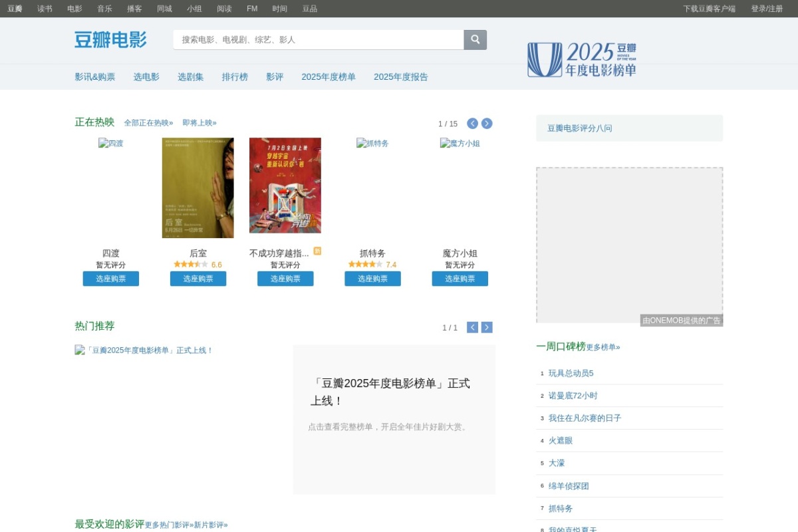Open 绵羊侦探团 in weekly ranking
Image resolution: width=798 pixels, height=532 pixels.
click(x=569, y=486)
